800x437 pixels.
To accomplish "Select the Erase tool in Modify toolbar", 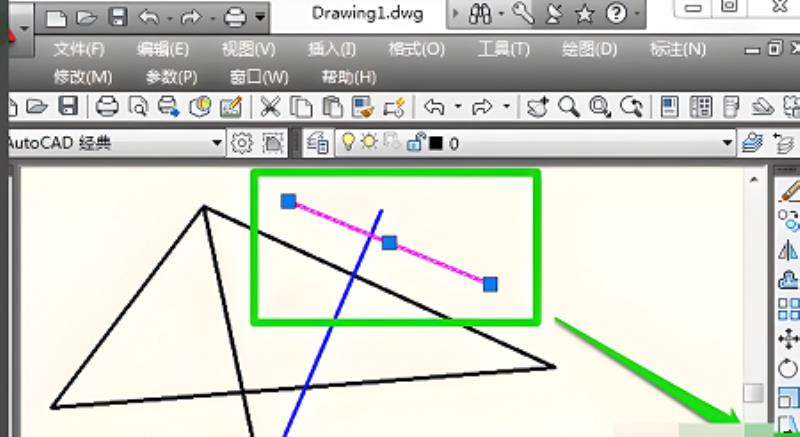I will pyautogui.click(x=789, y=191).
